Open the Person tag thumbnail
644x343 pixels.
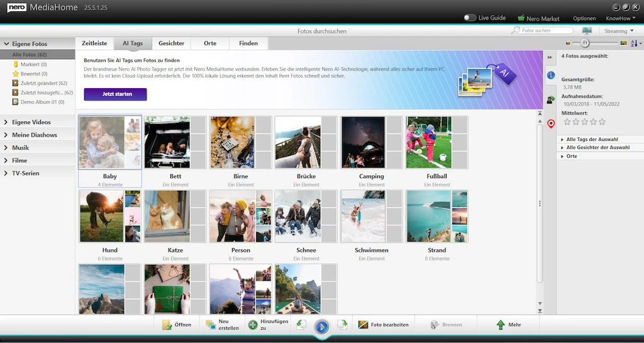tap(241, 216)
